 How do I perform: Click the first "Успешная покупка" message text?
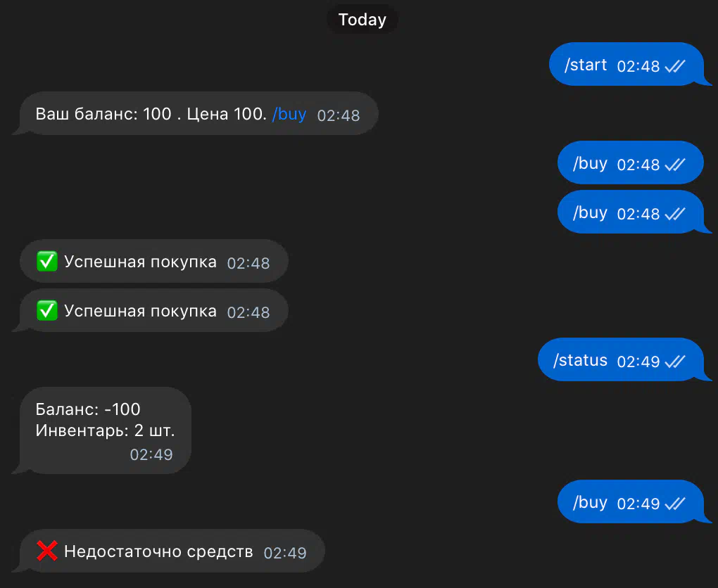140,262
